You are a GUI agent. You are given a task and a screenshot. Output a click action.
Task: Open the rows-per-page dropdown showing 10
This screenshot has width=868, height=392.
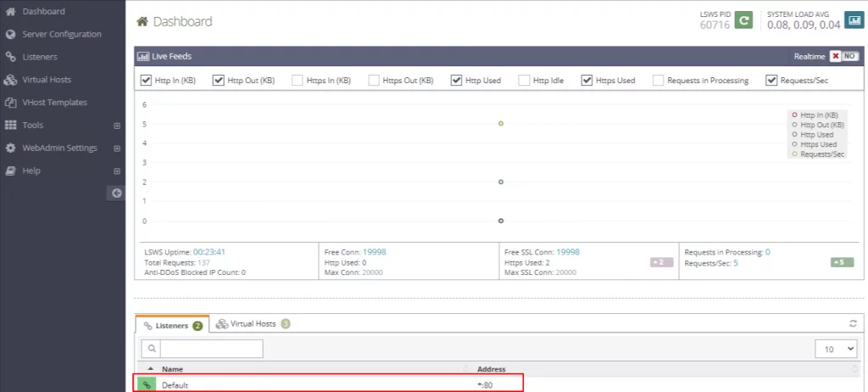[836, 349]
